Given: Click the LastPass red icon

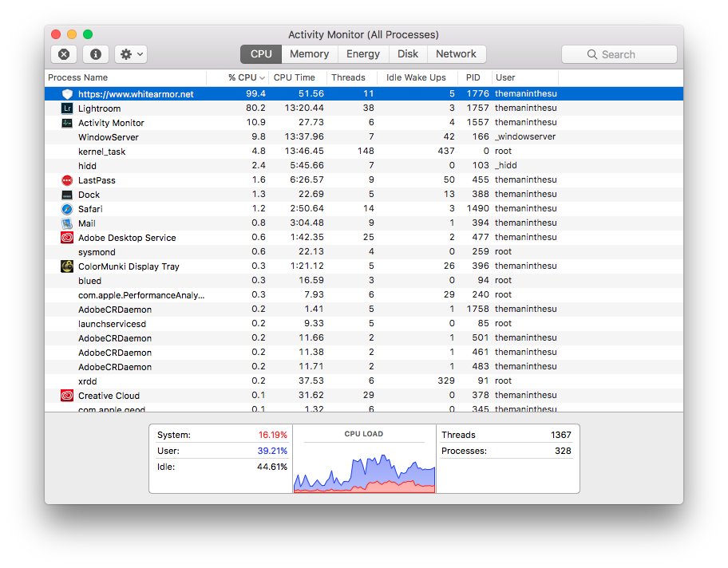Looking at the screenshot, I should (67, 180).
